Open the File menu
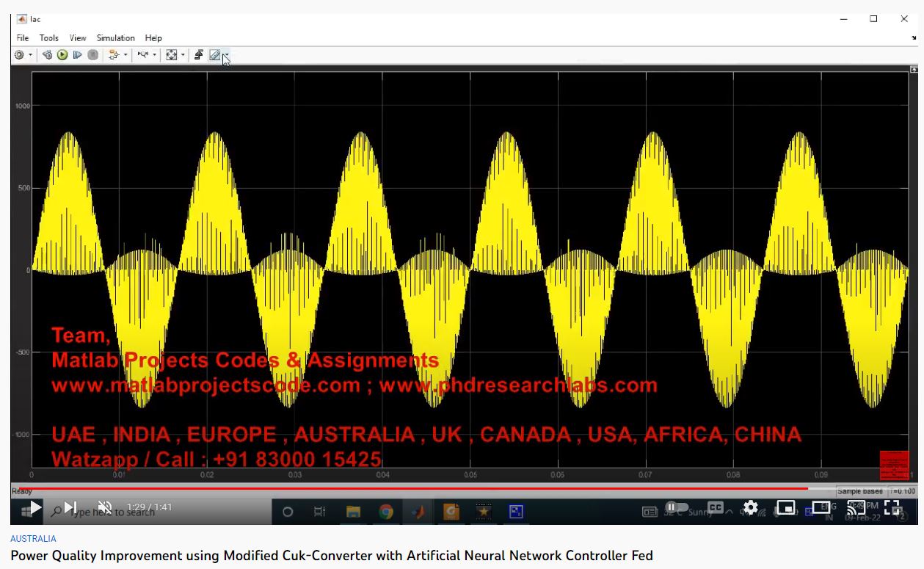 23,38
